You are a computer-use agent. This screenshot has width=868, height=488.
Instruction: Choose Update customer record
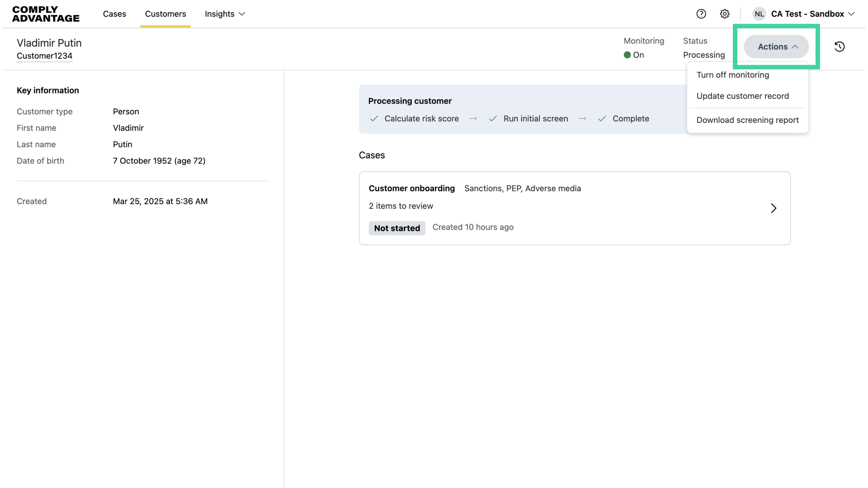pos(742,96)
